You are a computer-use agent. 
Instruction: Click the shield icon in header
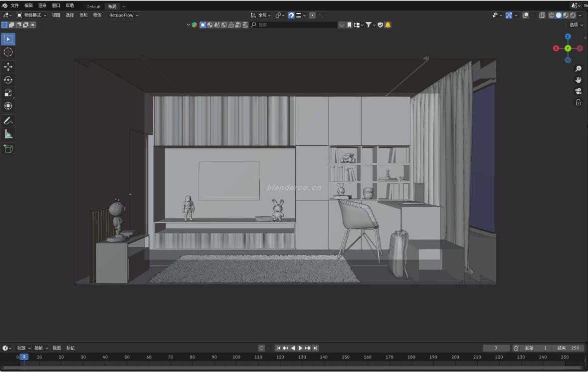[x=380, y=25]
